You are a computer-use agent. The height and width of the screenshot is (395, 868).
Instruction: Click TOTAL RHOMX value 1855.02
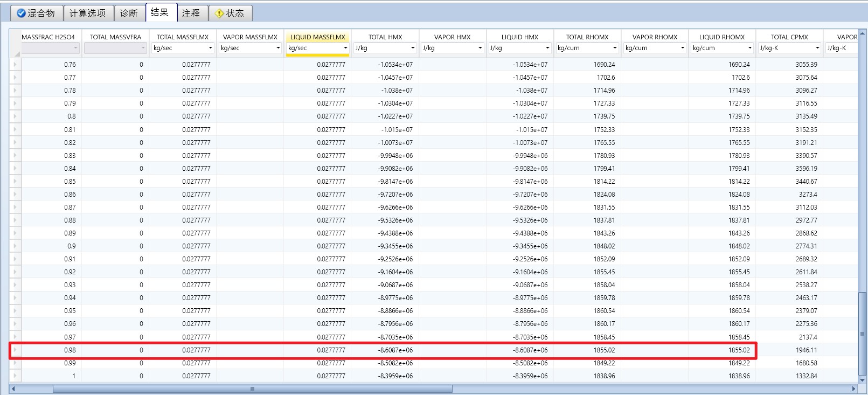point(604,350)
